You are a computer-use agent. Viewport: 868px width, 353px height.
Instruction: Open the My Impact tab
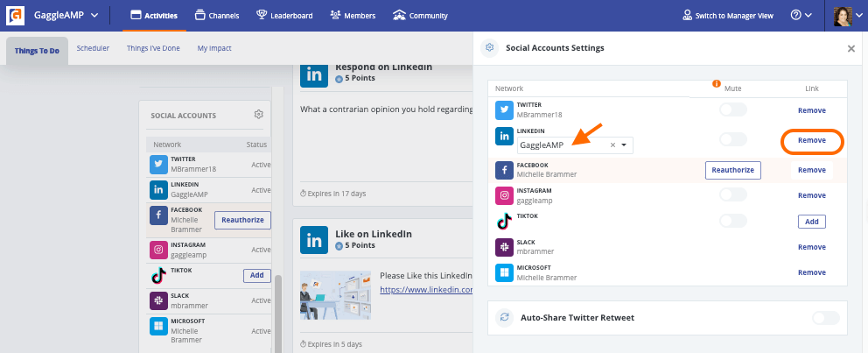[214, 48]
